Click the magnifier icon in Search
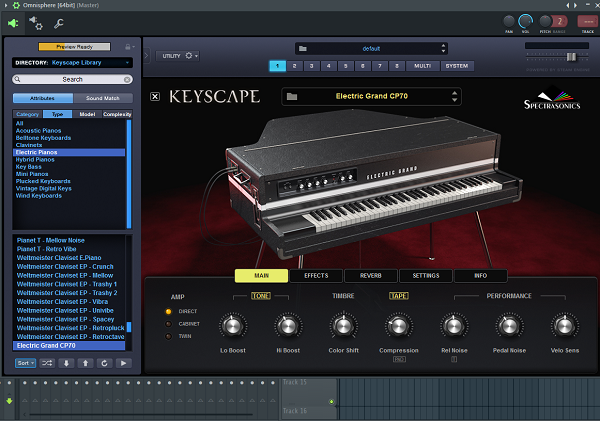The image size is (600, 421). click(x=17, y=79)
